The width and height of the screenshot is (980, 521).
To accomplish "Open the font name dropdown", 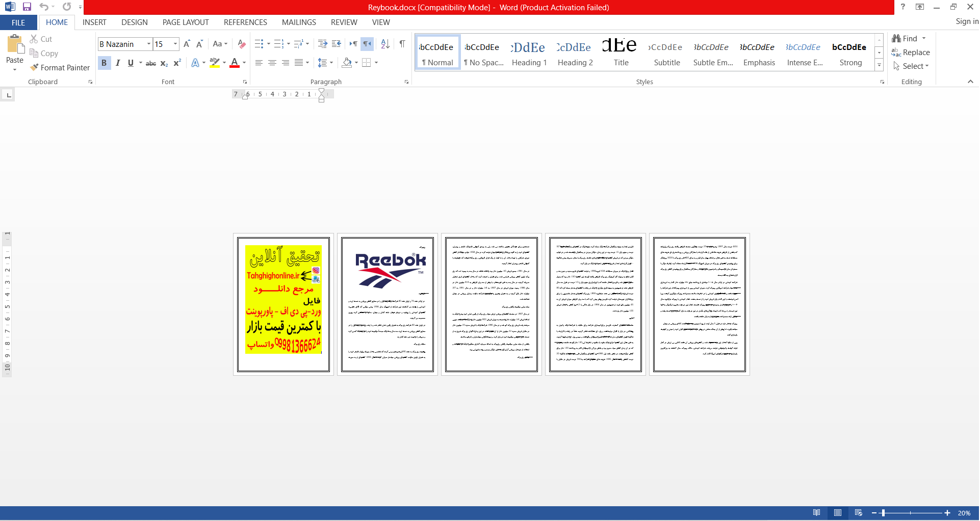I will pyautogui.click(x=149, y=44).
